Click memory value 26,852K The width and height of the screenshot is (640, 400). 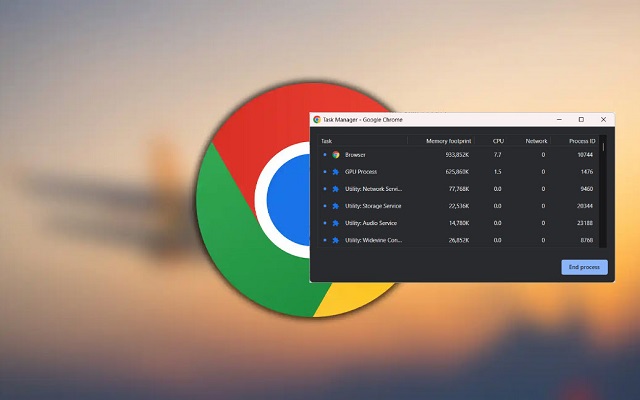[459, 240]
